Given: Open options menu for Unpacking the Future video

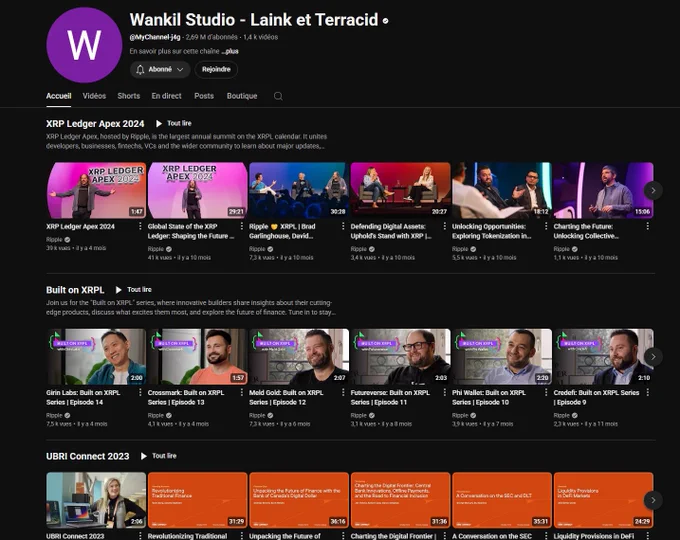Looking at the screenshot, I should click(x=343, y=536).
